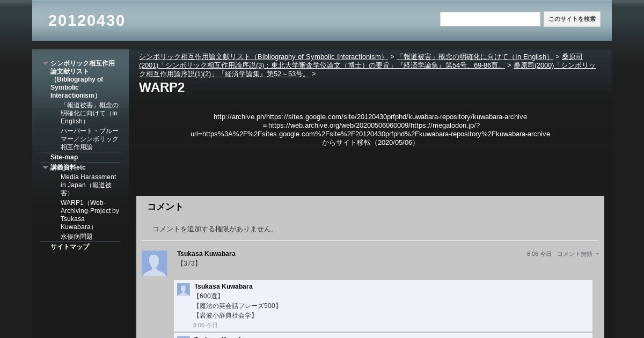644x338 pixels.
Task: Focus the site search input field
Action: [490, 19]
